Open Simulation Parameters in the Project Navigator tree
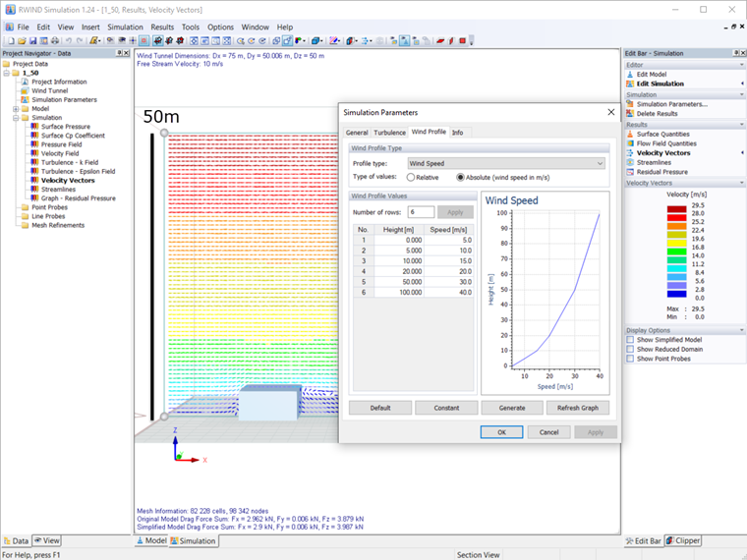This screenshot has width=747, height=560. tap(64, 100)
